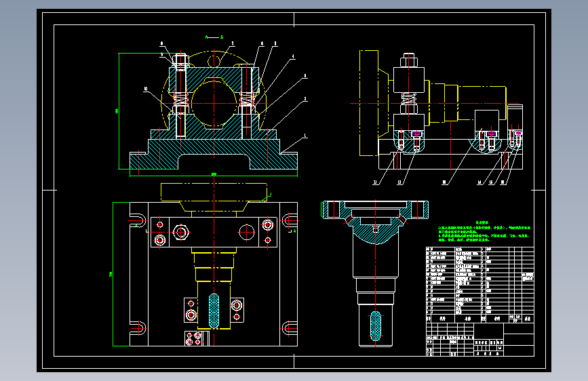Click the hex nut atop the left bolt

click(x=180, y=60)
